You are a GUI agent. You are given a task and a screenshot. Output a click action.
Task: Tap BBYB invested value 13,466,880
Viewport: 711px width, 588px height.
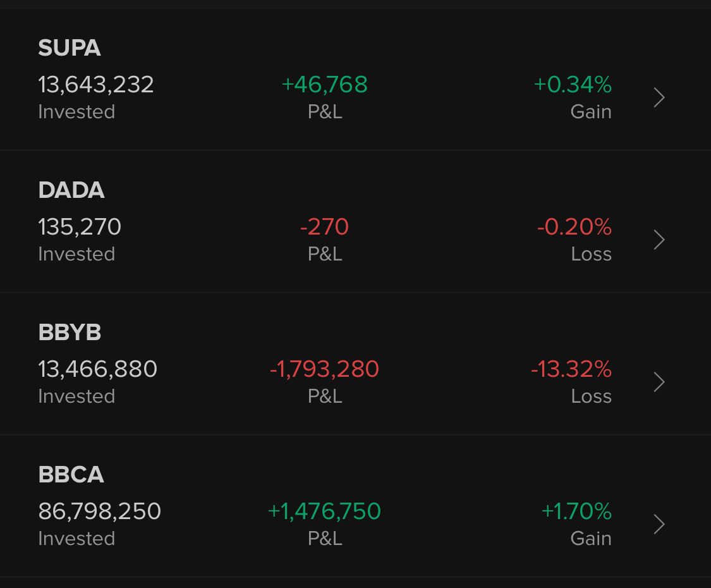tap(98, 369)
